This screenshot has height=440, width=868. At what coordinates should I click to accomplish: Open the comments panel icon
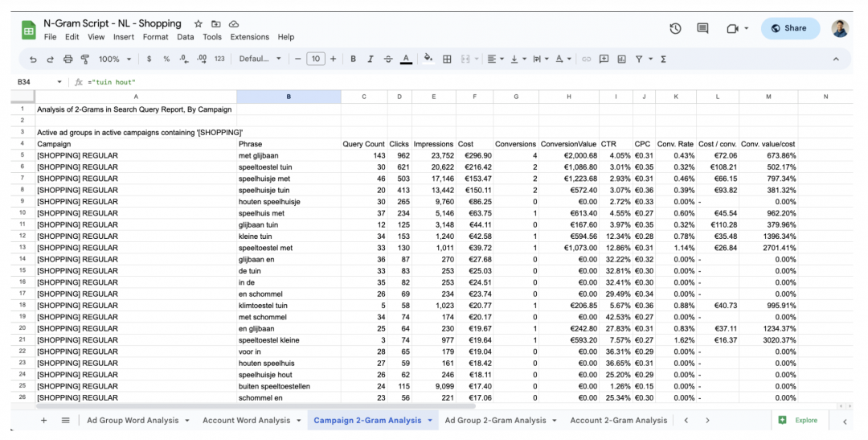click(x=702, y=28)
